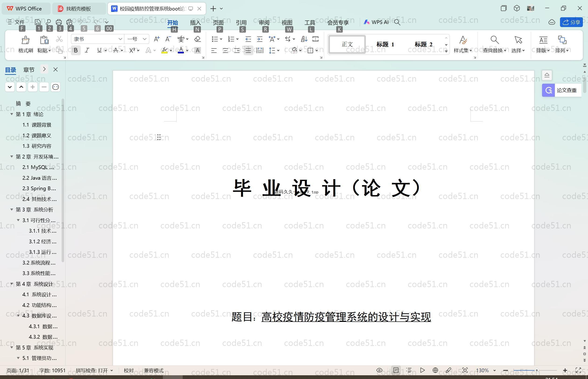This screenshot has width=588, height=379.
Task: Click the Increase Indent icon
Action: click(x=260, y=39)
